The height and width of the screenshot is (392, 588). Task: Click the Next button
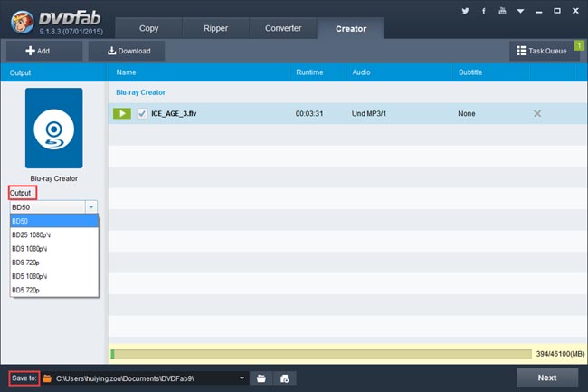pos(547,378)
